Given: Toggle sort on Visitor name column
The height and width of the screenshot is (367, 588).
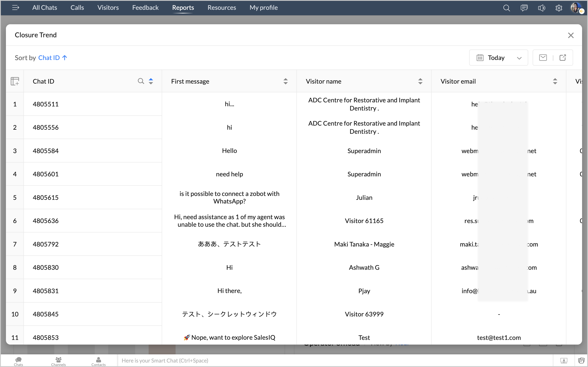Looking at the screenshot, I should tap(420, 81).
